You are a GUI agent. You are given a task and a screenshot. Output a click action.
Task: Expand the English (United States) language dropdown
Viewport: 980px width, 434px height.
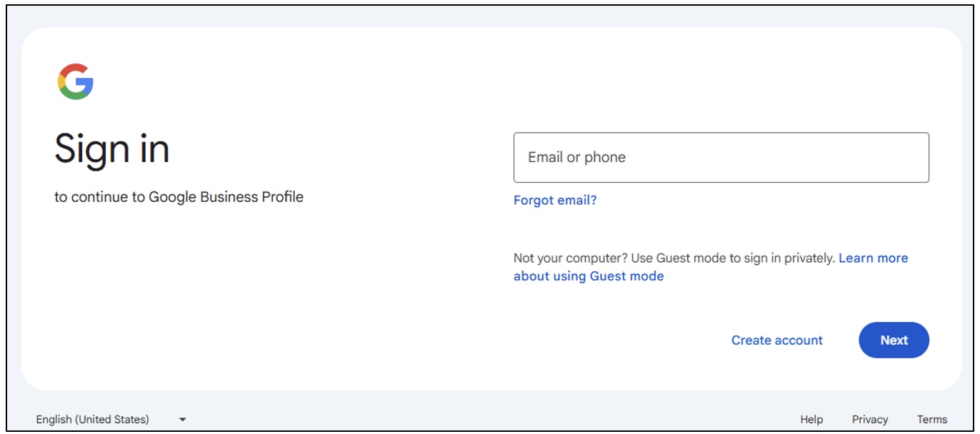coord(111,420)
